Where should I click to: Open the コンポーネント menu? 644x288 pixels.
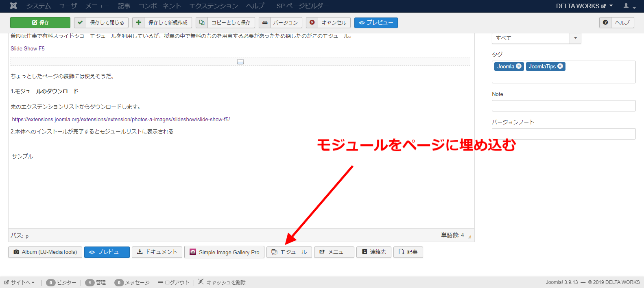click(x=159, y=6)
